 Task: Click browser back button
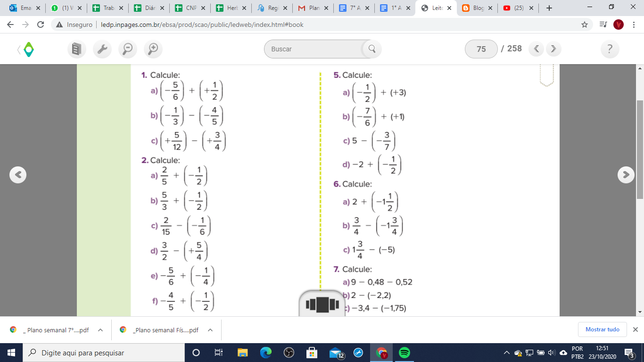(x=11, y=25)
